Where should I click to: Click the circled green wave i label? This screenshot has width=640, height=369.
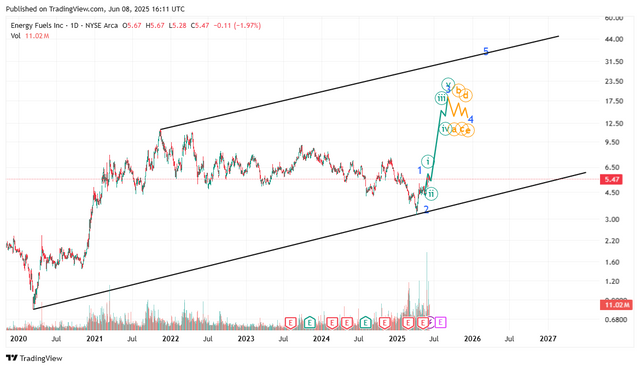[x=428, y=162]
